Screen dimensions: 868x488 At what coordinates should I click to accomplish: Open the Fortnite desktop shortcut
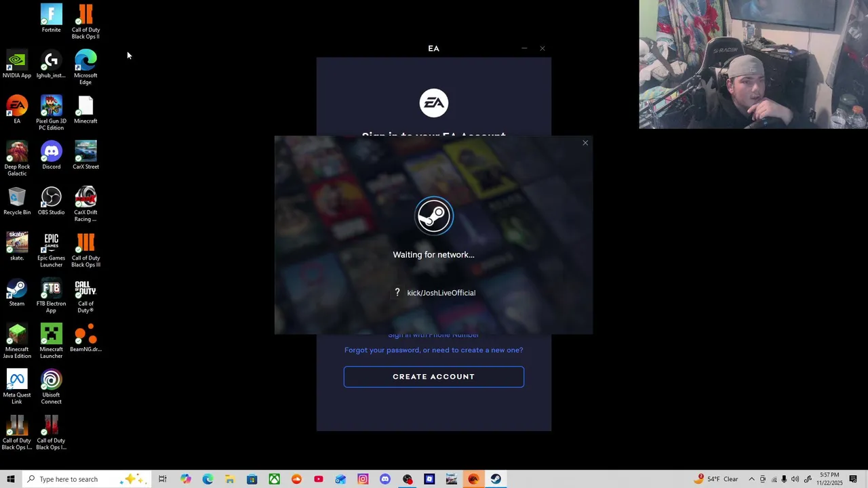coord(51,18)
